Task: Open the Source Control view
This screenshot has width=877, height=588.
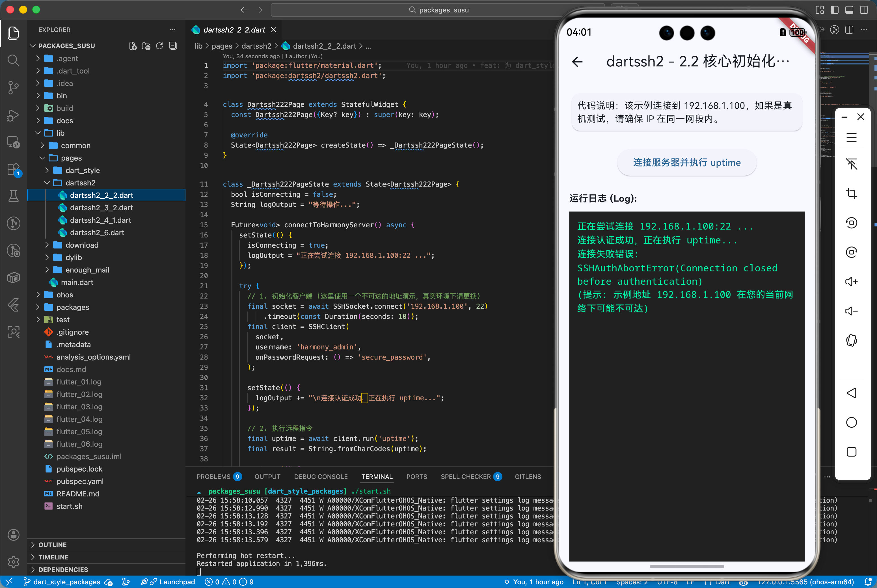Action: [x=14, y=87]
